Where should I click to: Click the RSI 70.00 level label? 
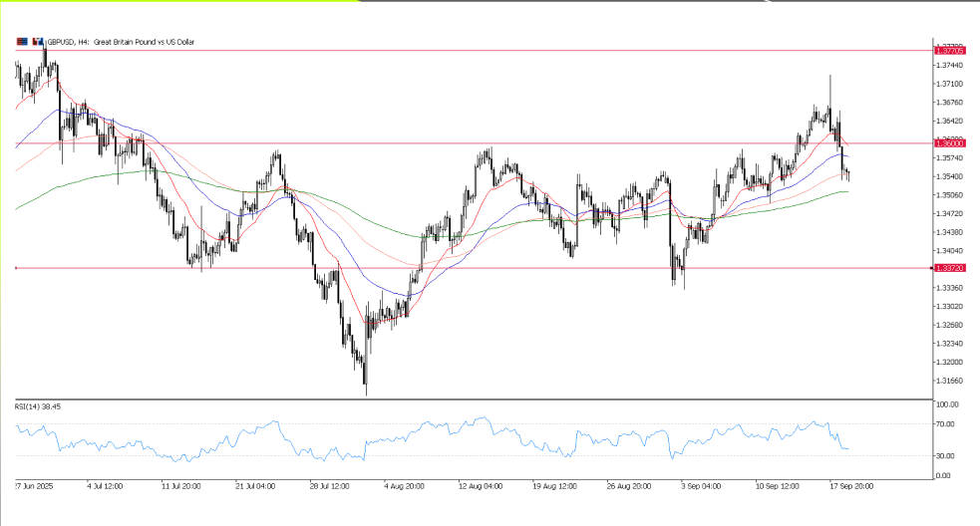point(946,424)
